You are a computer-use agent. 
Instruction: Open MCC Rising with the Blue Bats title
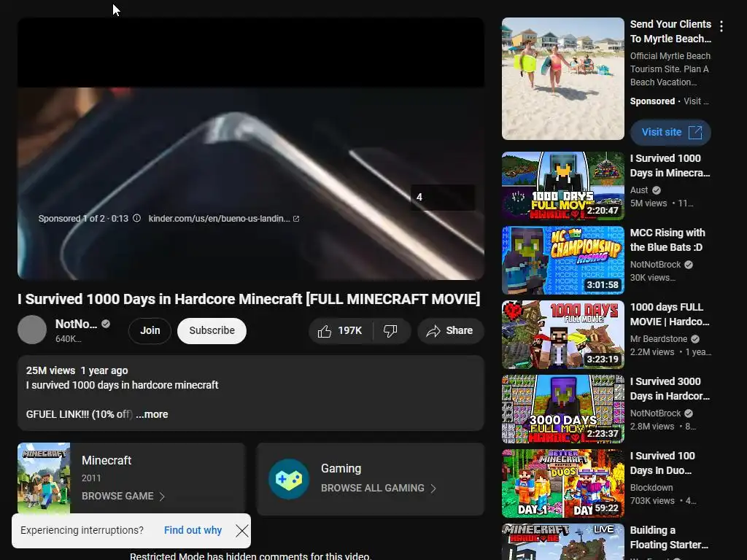coord(667,240)
